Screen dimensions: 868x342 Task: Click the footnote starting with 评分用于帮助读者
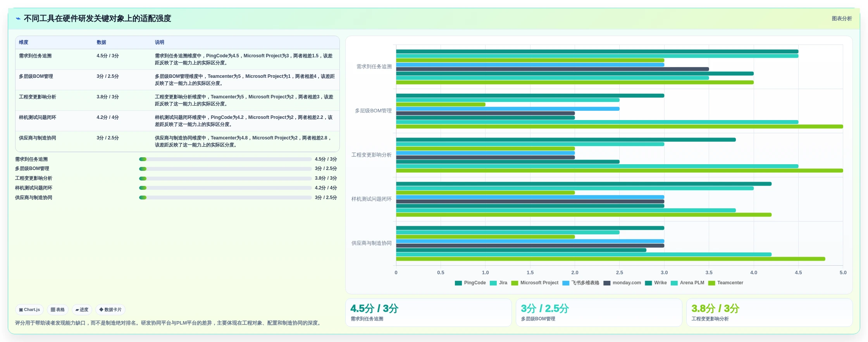[x=169, y=323]
